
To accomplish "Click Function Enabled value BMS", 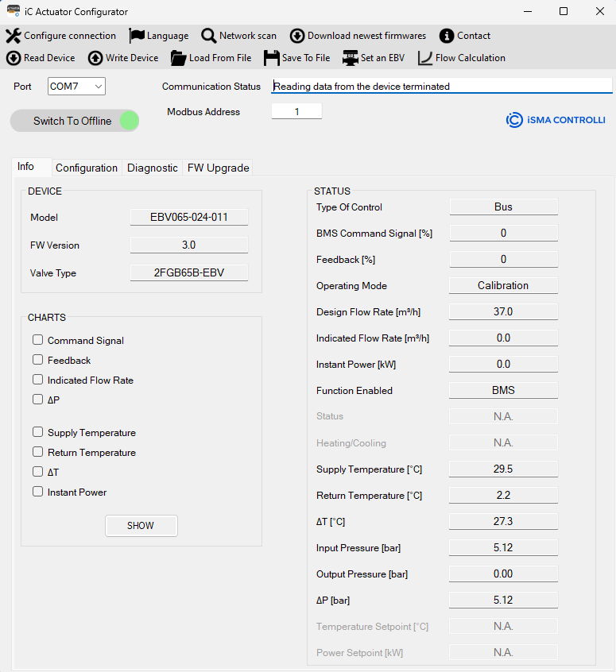I will pos(504,391).
